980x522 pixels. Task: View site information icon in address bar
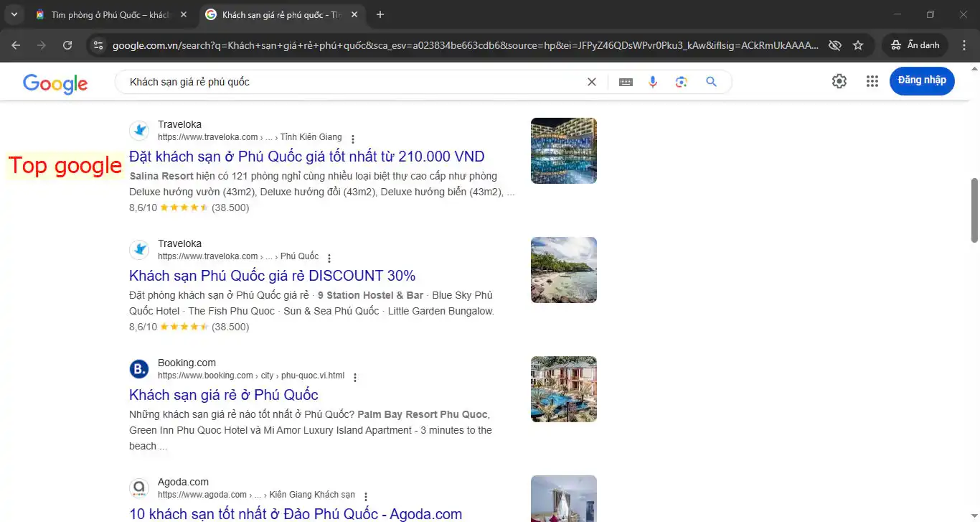click(x=98, y=45)
